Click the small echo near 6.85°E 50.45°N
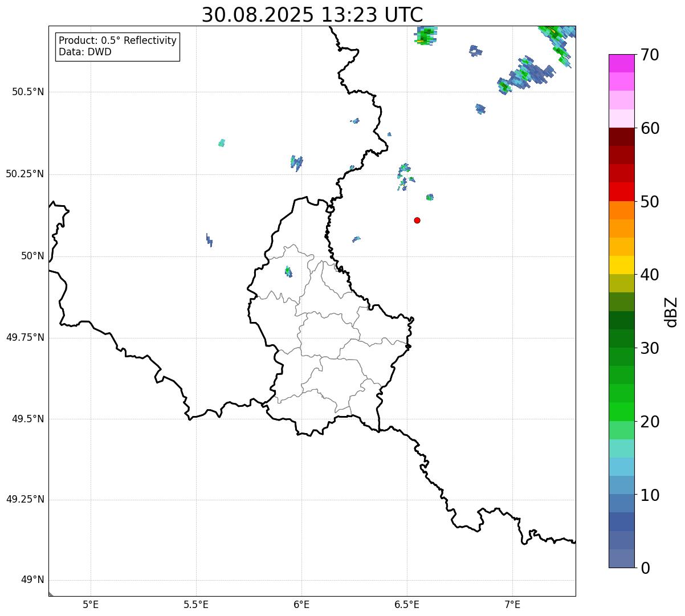Screen dimensions: 685x616 click(x=480, y=108)
